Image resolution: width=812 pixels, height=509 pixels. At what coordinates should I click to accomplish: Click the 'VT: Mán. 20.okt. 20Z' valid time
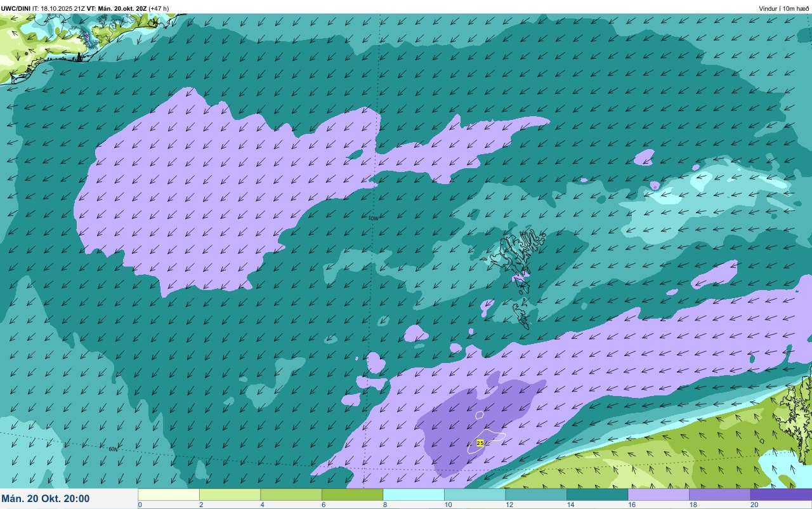117,8
